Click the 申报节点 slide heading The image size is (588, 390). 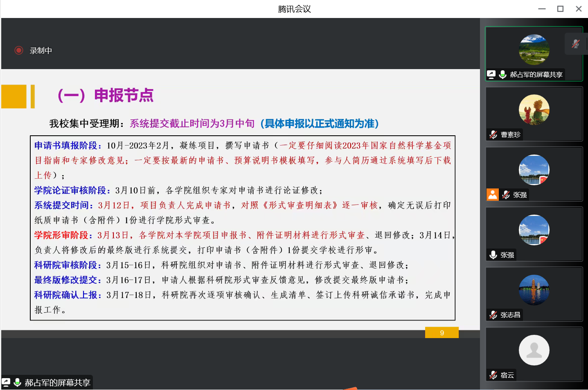[124, 95]
